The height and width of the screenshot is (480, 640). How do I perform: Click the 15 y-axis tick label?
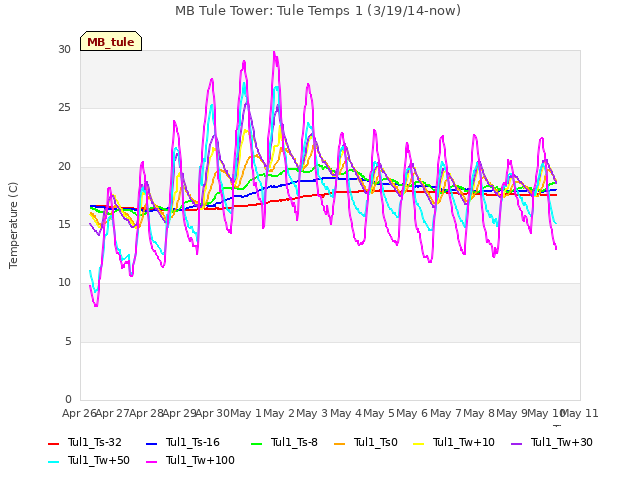click(x=64, y=224)
